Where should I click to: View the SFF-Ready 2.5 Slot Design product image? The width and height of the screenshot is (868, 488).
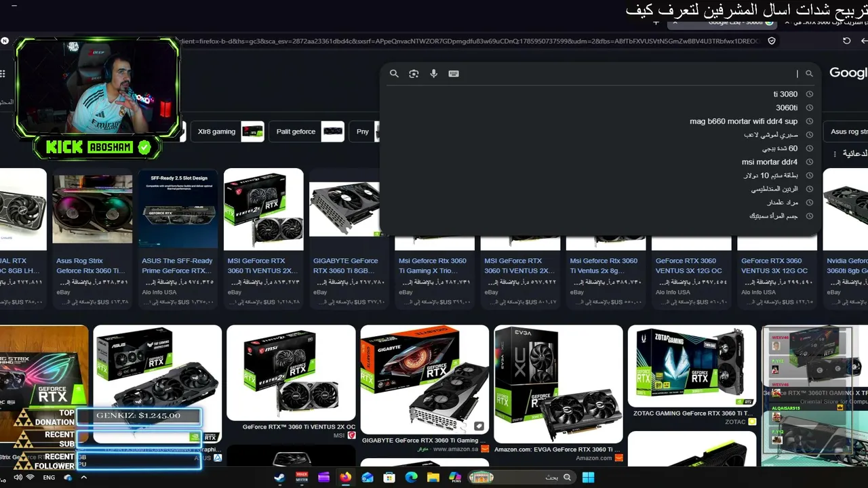coord(178,209)
